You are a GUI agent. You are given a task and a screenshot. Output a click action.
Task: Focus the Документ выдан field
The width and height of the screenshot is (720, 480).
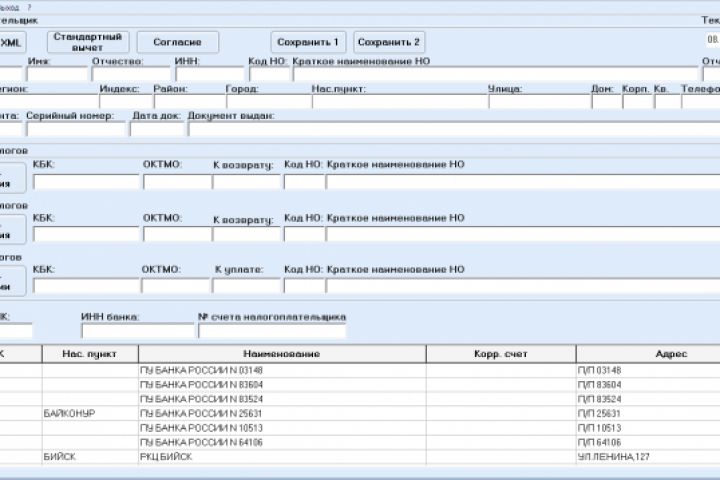pyautogui.click(x=454, y=130)
